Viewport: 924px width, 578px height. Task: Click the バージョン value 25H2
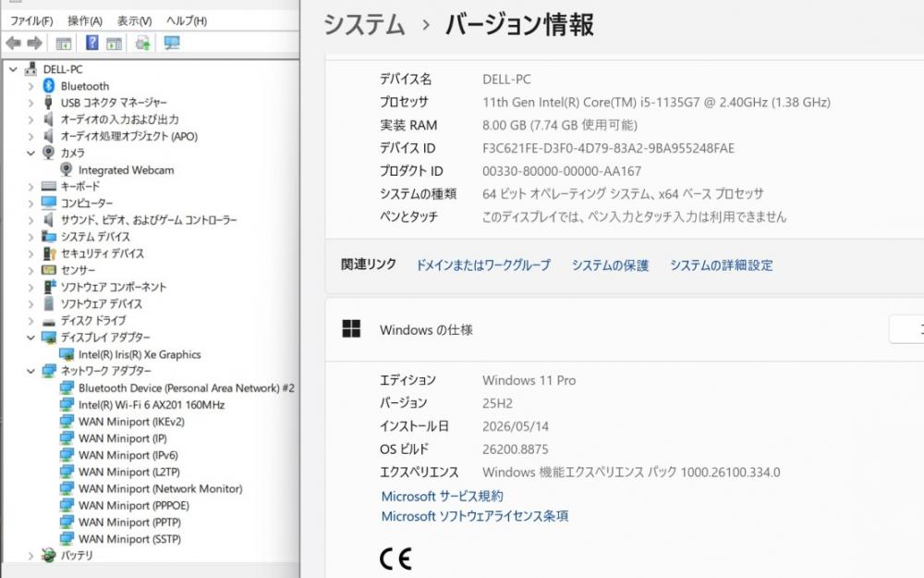[x=497, y=403]
